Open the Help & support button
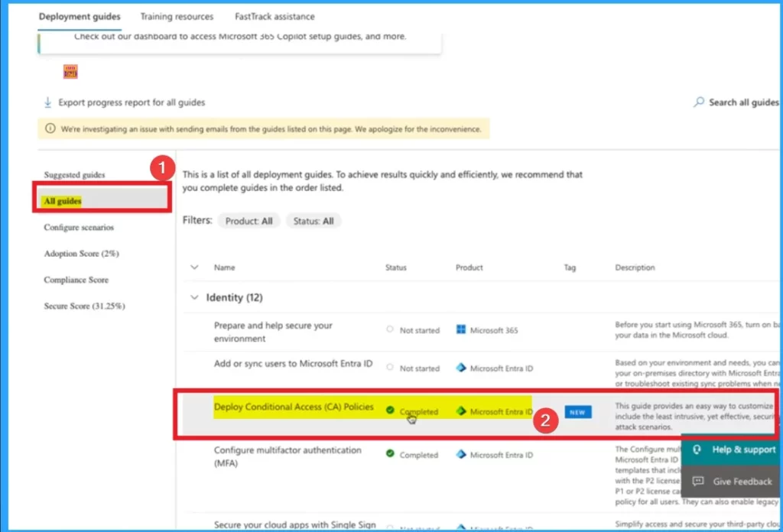Viewport: 783px width, 532px height. pyautogui.click(x=730, y=449)
